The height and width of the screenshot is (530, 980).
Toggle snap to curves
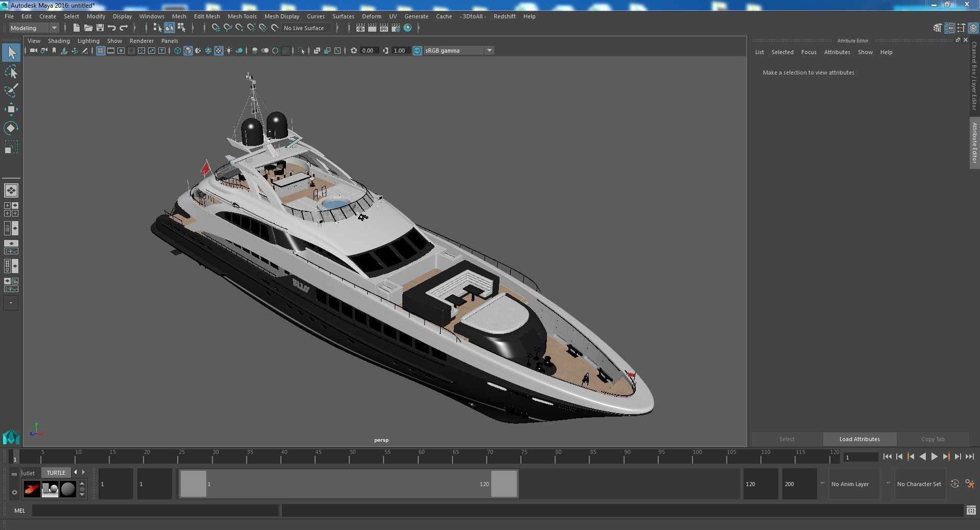[228, 28]
